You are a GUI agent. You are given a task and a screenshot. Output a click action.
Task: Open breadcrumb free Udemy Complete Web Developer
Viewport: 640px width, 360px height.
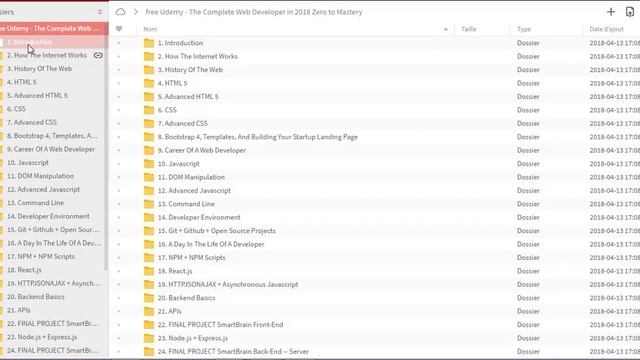tap(253, 12)
